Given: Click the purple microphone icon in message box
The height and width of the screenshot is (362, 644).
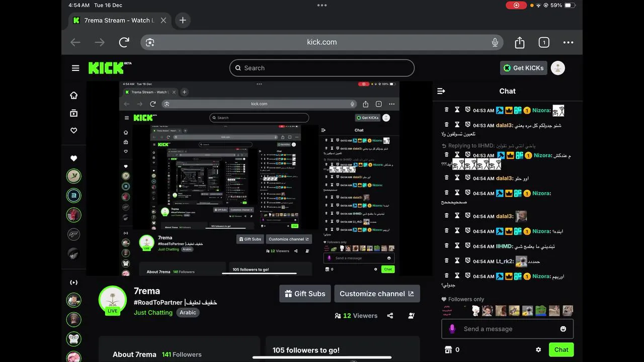Looking at the screenshot, I should pyautogui.click(x=452, y=329).
